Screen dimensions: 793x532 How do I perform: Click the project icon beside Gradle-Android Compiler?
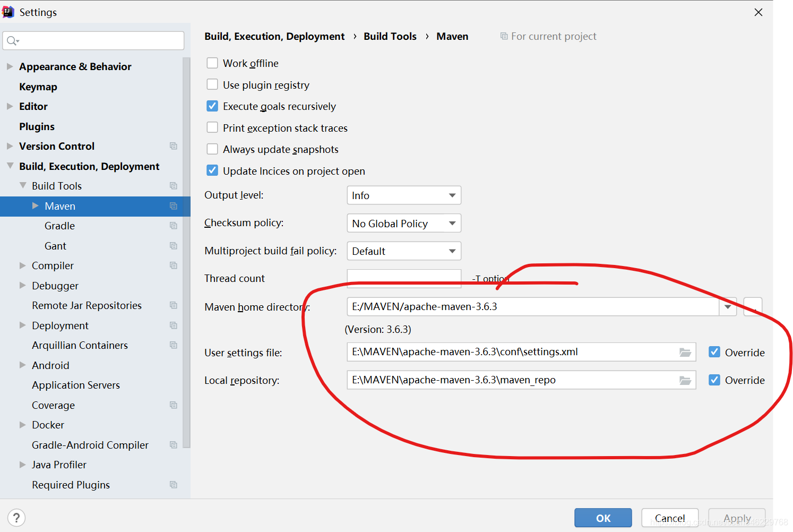click(x=173, y=445)
